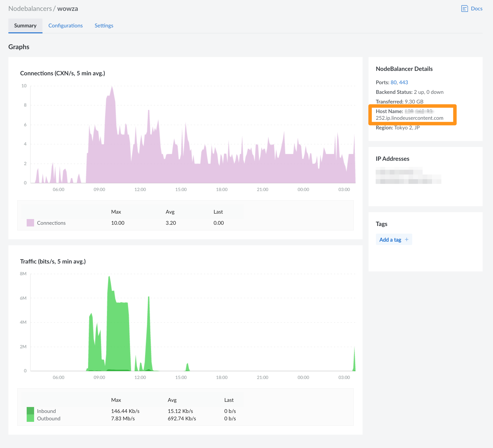Image resolution: width=493 pixels, height=448 pixels.
Task: Switch to the Configurations tab
Action: tap(65, 26)
